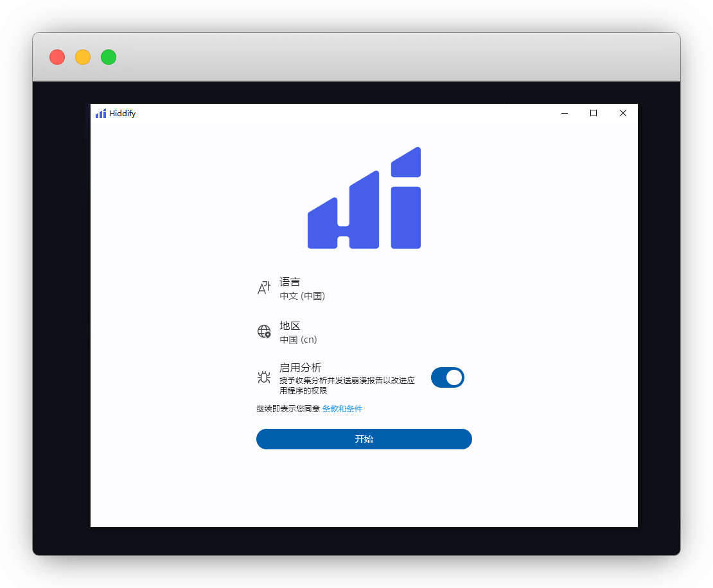Select the 中国 (cn) region value
The width and height of the screenshot is (713, 588).
tap(298, 340)
